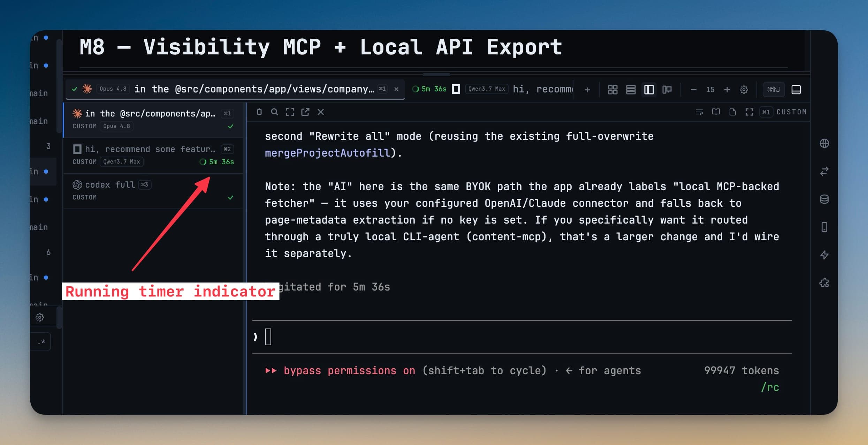868x445 pixels.
Task: Select the side-by-side columns layout
Action: coord(649,90)
